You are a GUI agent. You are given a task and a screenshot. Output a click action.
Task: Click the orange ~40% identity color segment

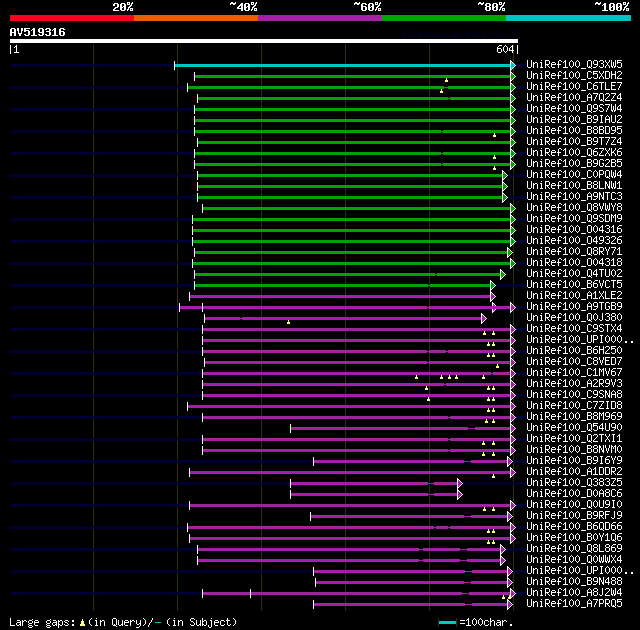click(x=196, y=18)
